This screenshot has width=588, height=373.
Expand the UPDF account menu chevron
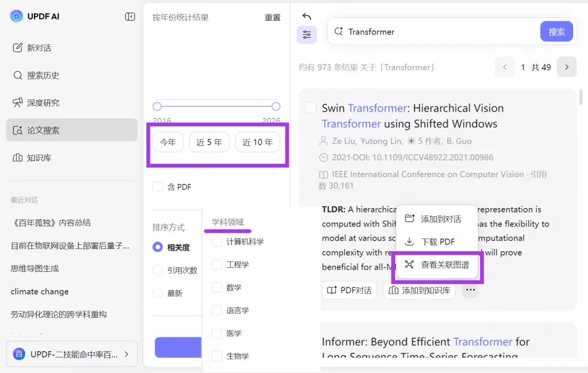click(x=126, y=354)
